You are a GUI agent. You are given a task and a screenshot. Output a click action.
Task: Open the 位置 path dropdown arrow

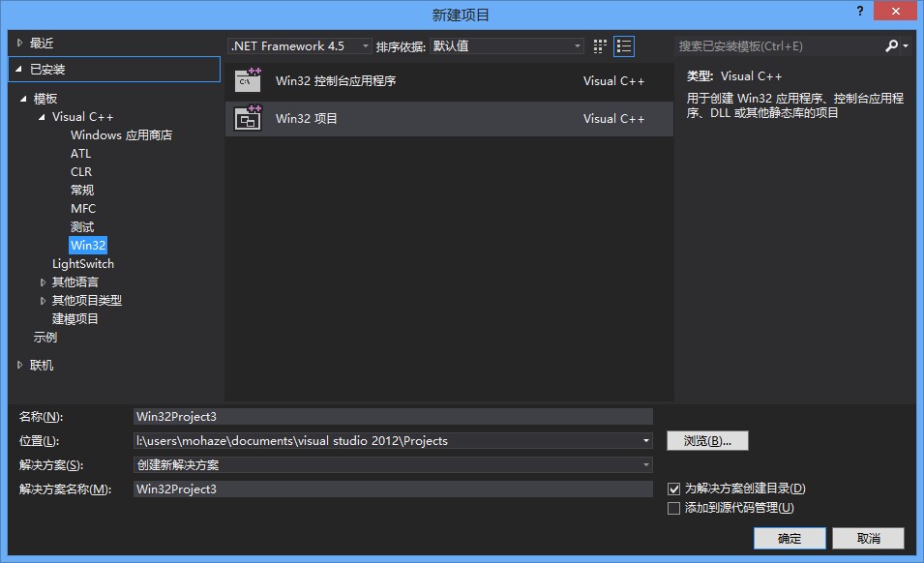(x=646, y=440)
